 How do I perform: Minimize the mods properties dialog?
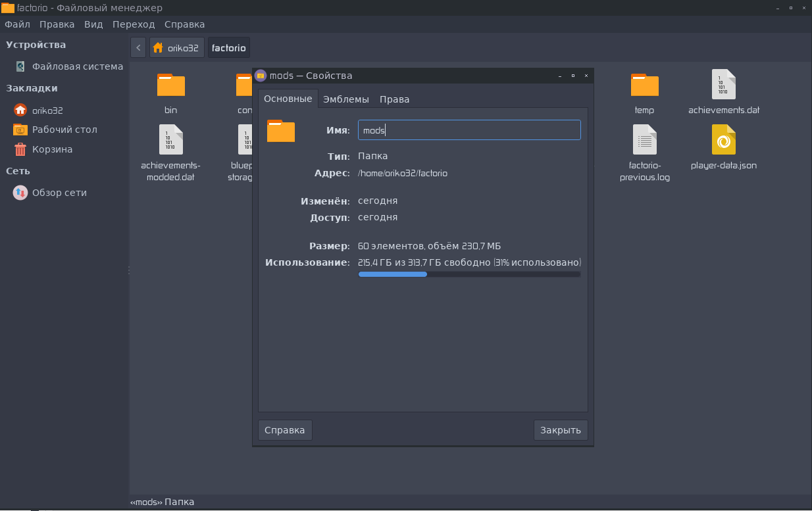click(559, 76)
